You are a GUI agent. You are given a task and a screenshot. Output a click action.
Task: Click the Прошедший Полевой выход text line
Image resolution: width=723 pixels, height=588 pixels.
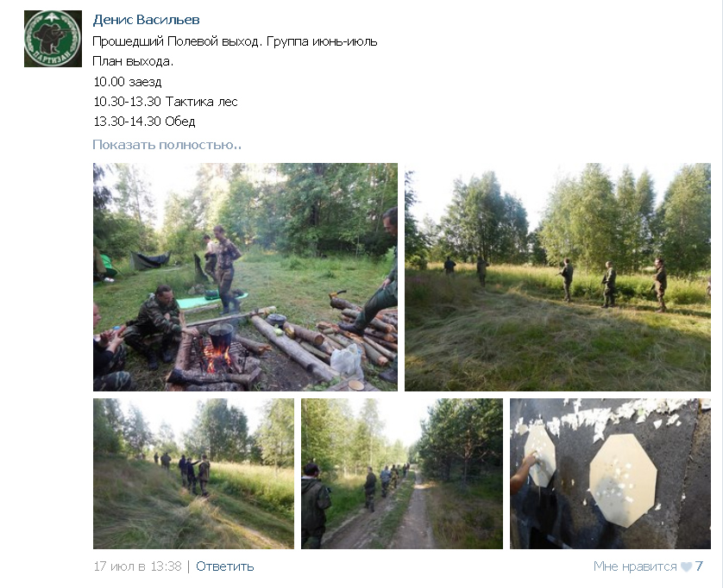click(x=235, y=41)
